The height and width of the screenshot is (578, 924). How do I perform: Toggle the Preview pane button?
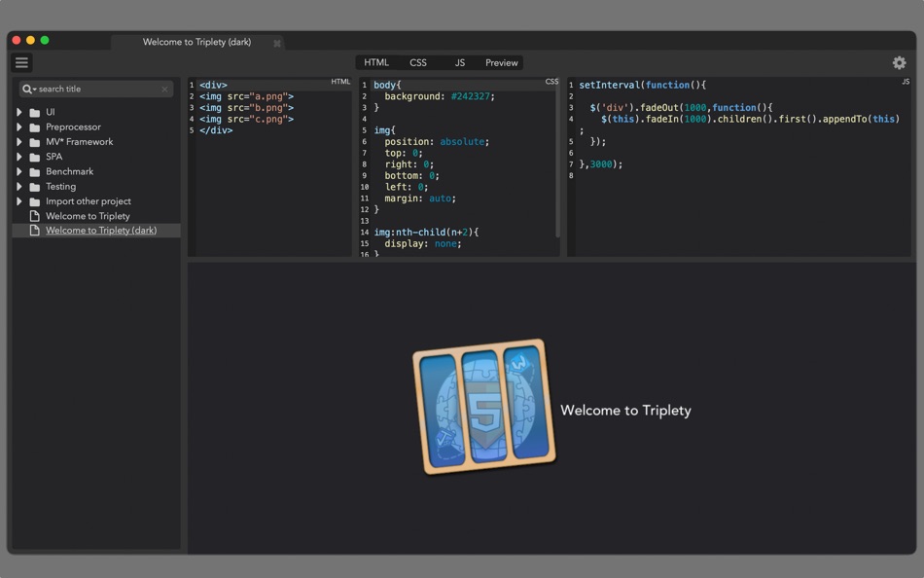pyautogui.click(x=502, y=62)
